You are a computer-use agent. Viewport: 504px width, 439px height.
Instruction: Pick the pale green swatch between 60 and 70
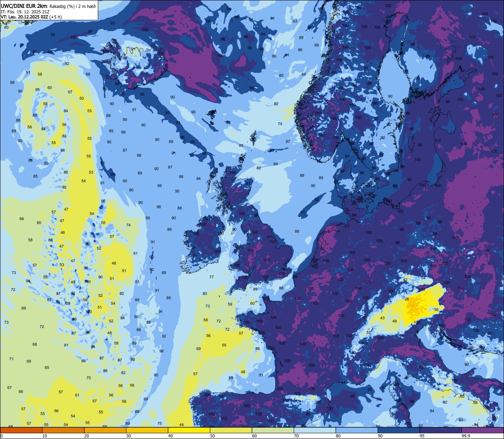pyautogui.click(x=273, y=430)
